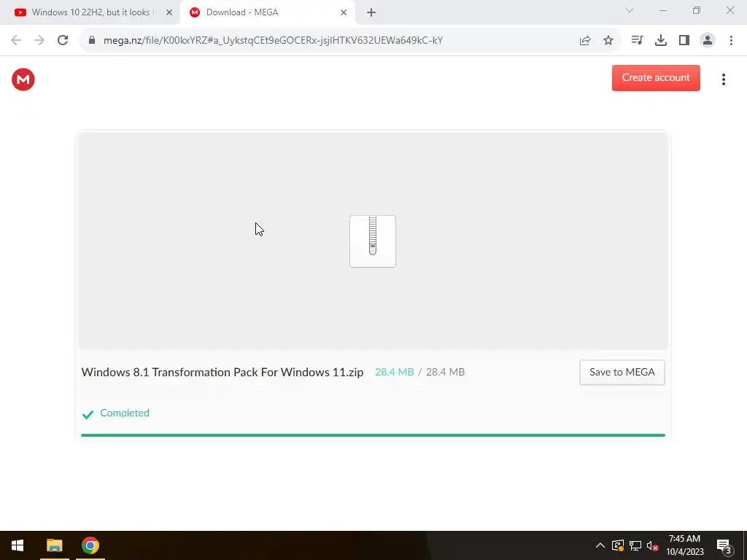Open a new browser tab
Screen dimensions: 747x560
pos(371,12)
